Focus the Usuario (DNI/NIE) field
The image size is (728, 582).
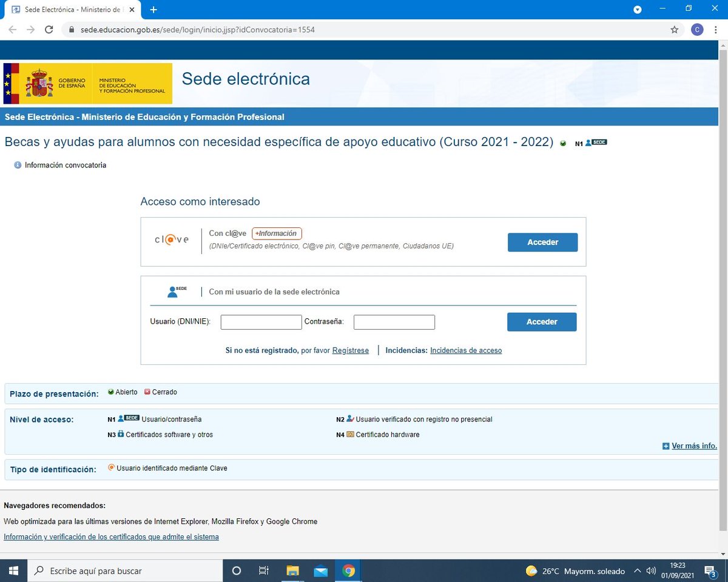point(261,322)
